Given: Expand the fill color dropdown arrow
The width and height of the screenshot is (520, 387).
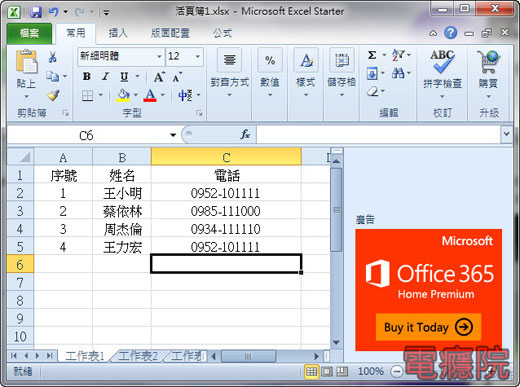Looking at the screenshot, I should (x=136, y=95).
